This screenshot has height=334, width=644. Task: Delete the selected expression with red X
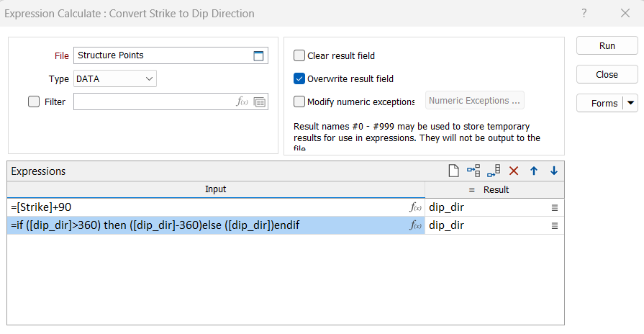click(x=514, y=171)
